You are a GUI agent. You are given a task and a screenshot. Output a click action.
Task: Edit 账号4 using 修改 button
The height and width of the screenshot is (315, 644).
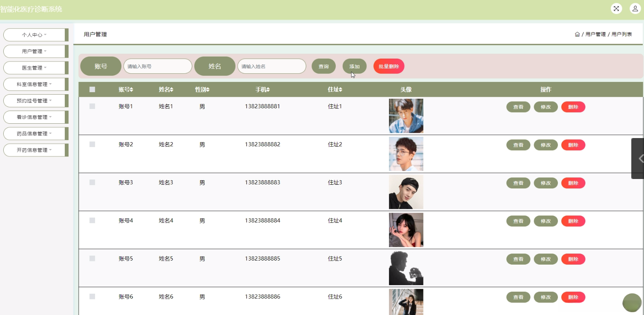546,221
